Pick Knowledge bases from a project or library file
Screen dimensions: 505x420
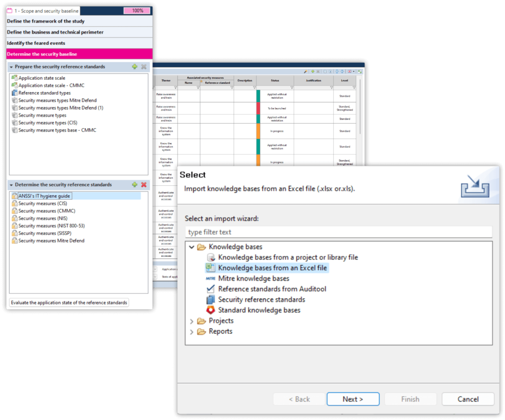click(x=288, y=257)
